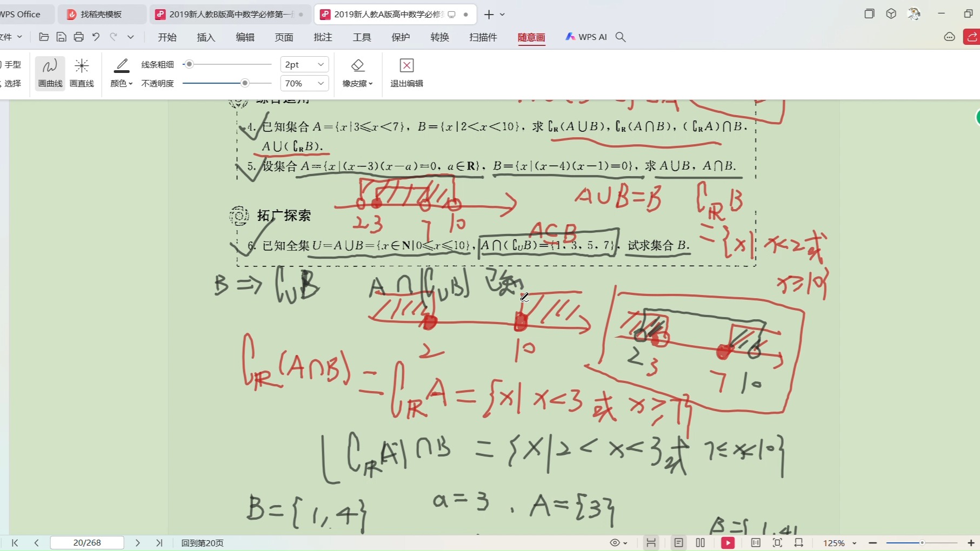Click exit editing (退出编辑) button
980x551 pixels.
point(406,73)
